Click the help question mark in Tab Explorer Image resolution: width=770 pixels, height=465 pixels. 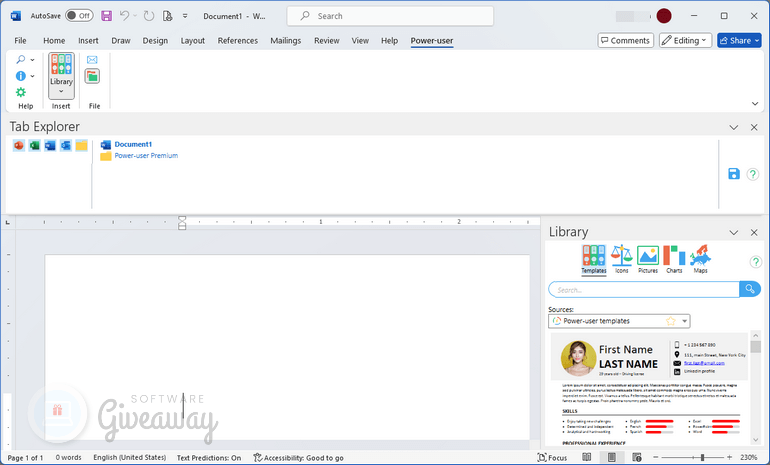coord(752,174)
